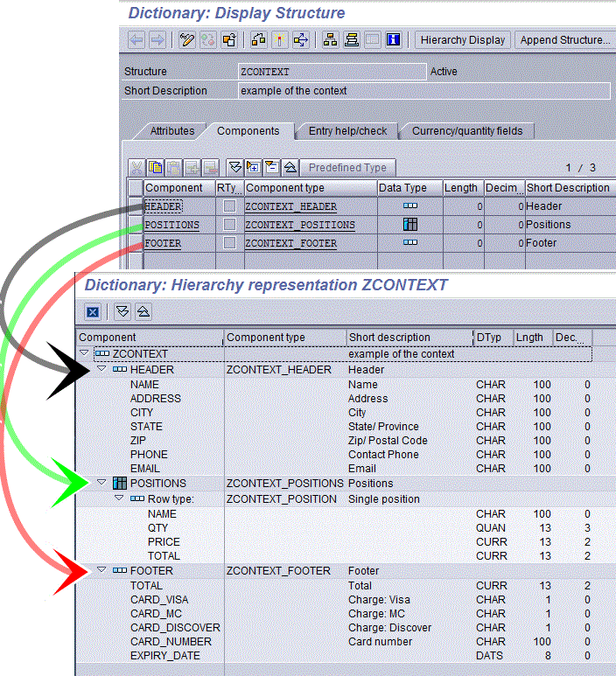Switch to the Components tab
This screenshot has height=676, width=616.
[x=248, y=131]
